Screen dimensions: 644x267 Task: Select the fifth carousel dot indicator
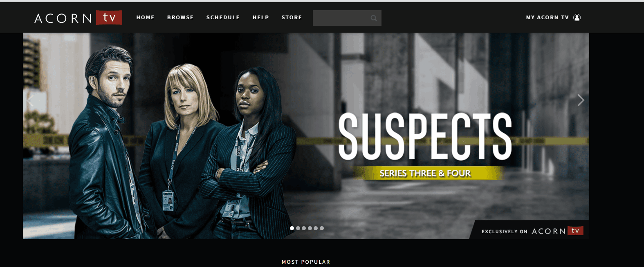click(316, 228)
